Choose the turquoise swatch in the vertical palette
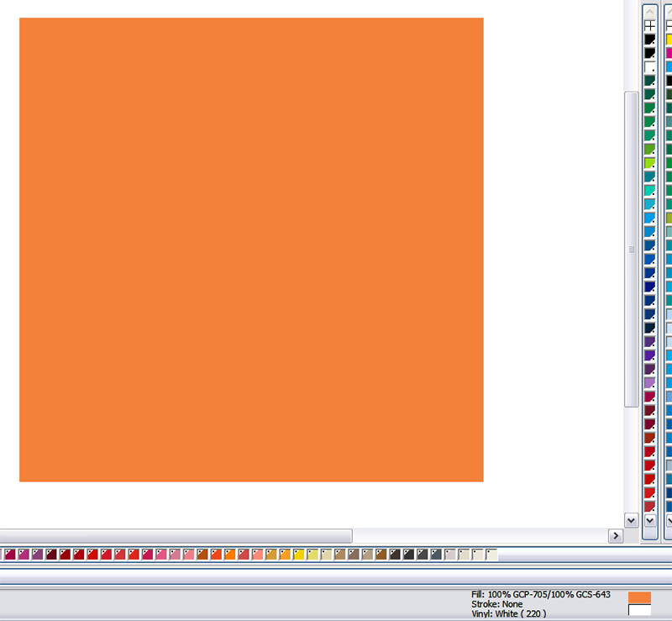This screenshot has width=672, height=621. 649,191
